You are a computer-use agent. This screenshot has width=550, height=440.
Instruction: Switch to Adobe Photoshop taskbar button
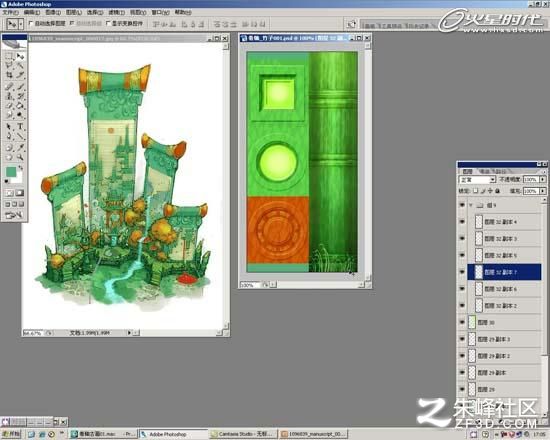(x=173, y=434)
